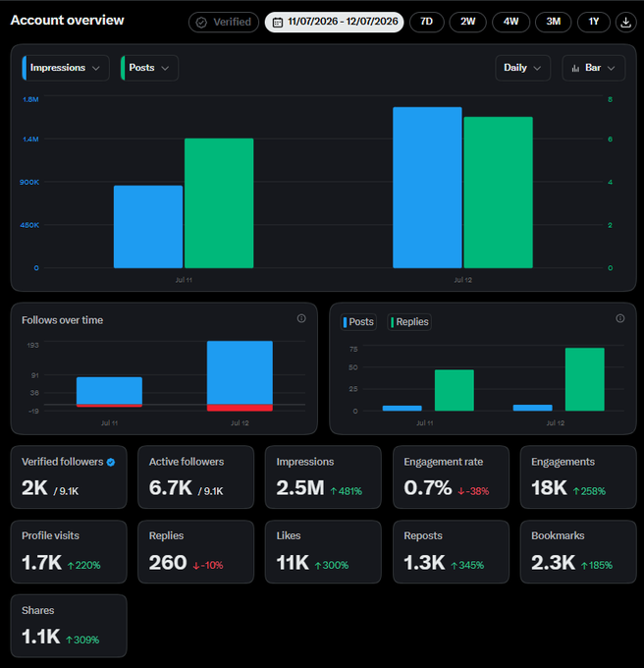Click the blue follows bar for Jul 12
Screen dimensions: 644x668
[x=240, y=372]
